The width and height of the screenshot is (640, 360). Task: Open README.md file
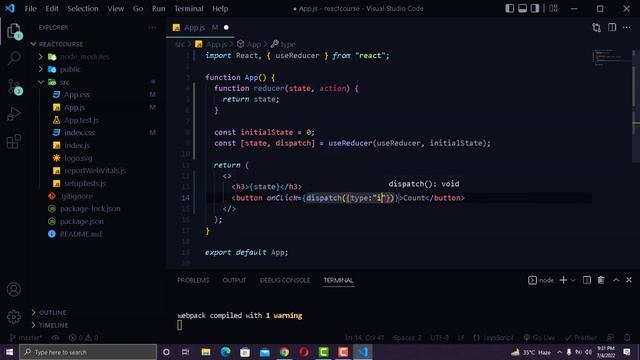click(80, 234)
